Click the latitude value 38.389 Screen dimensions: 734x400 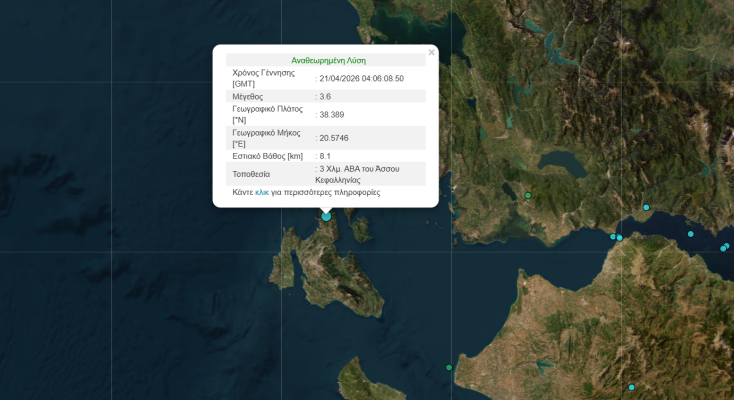[x=331, y=114]
